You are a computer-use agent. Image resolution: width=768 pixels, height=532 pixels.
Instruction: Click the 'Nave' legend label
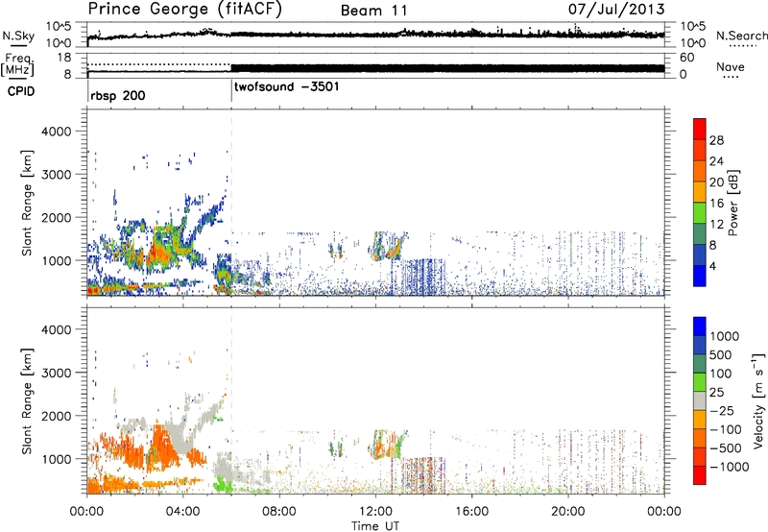pos(731,66)
